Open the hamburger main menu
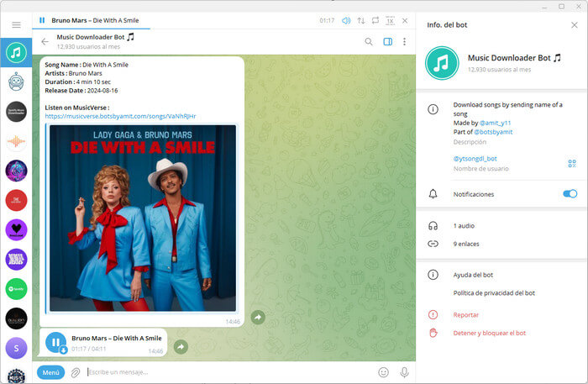 coord(16,24)
